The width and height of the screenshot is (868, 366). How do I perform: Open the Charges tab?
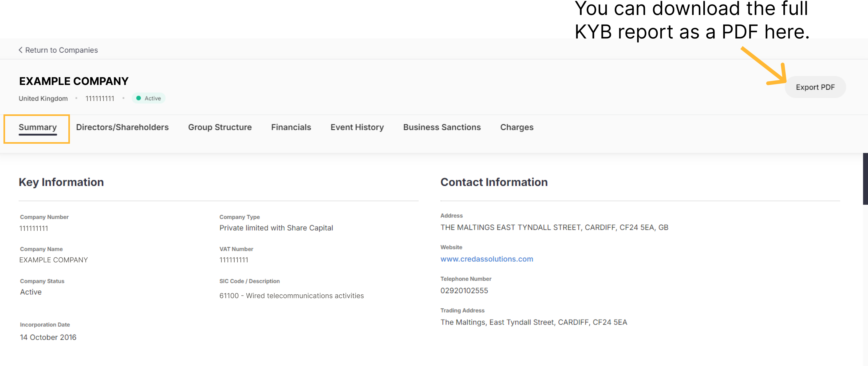tap(516, 127)
